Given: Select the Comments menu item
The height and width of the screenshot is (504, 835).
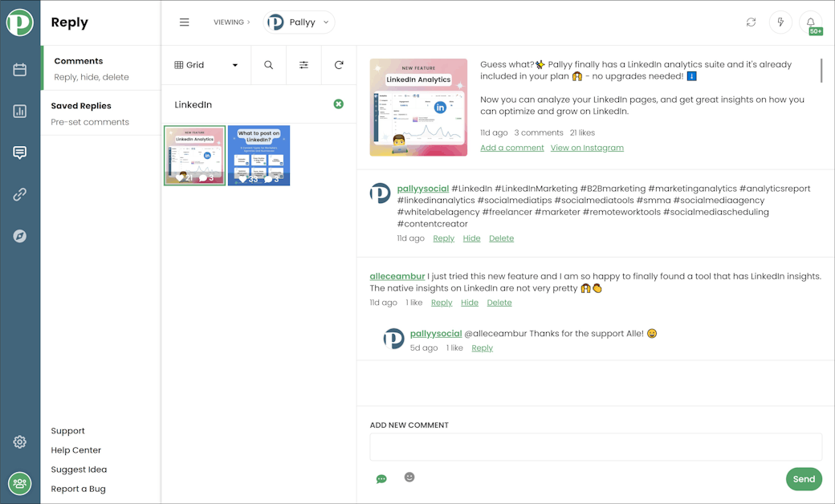Looking at the screenshot, I should [101, 68].
